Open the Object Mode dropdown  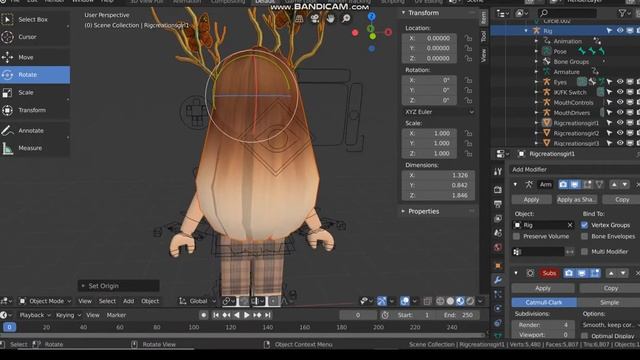(45, 301)
